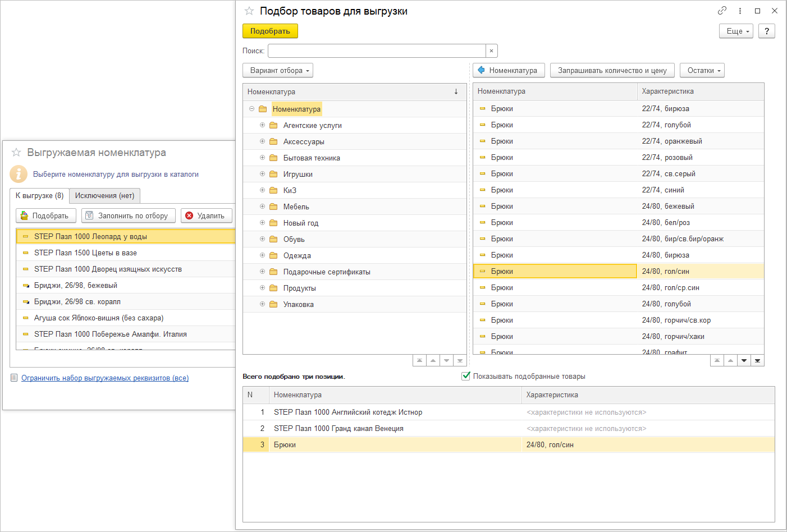Click into the Поиск search field
Image resolution: width=787 pixels, height=532 pixels.
(x=376, y=51)
